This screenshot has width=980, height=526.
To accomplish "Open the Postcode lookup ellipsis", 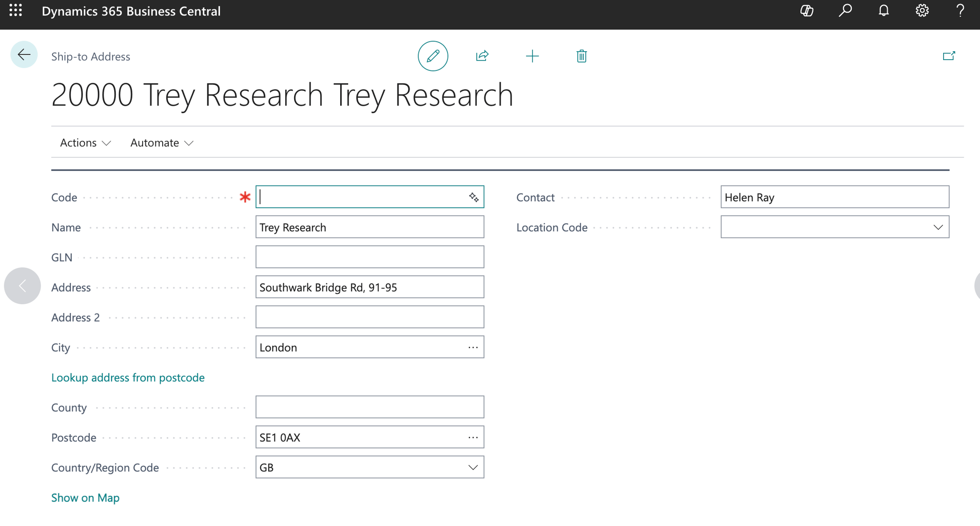I will 473,437.
